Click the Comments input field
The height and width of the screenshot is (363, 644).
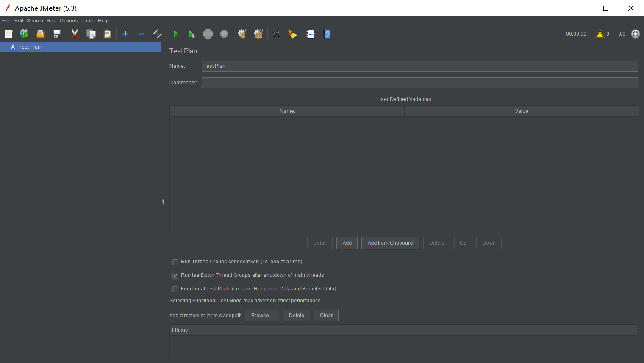click(x=420, y=83)
